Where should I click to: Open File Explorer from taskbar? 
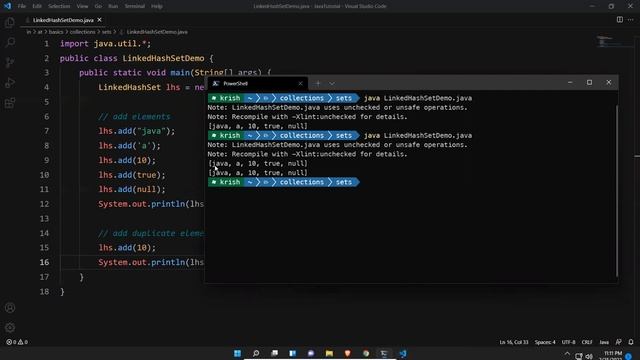click(x=329, y=353)
